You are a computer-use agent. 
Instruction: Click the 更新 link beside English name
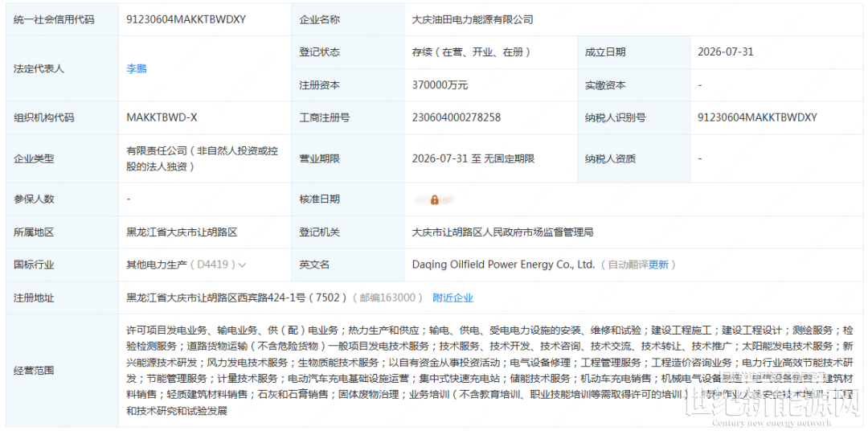coord(659,265)
